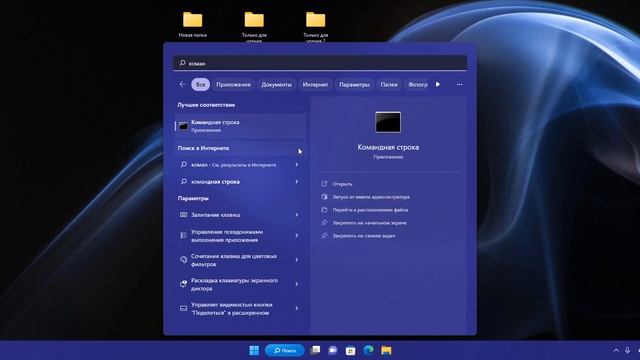Go back with the arrow in search panel
640x360 pixels.
pos(182,84)
